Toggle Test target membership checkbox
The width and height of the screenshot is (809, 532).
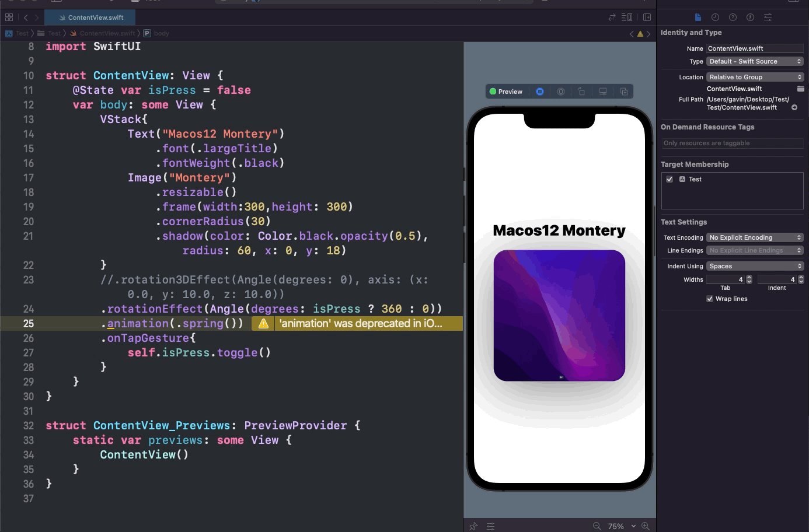click(669, 179)
